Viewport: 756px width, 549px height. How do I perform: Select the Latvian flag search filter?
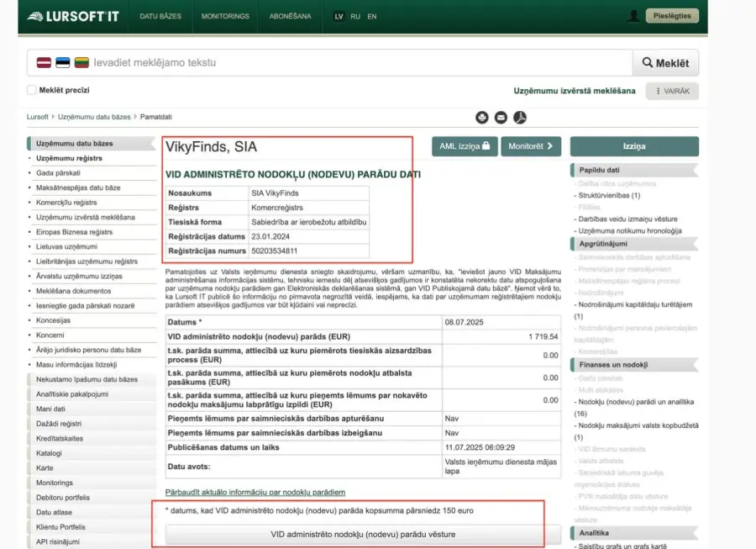pos(44,63)
